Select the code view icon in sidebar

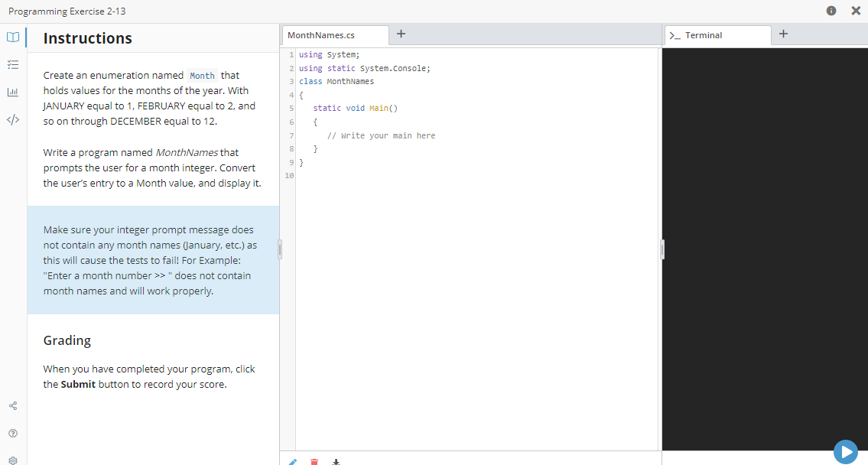point(13,118)
